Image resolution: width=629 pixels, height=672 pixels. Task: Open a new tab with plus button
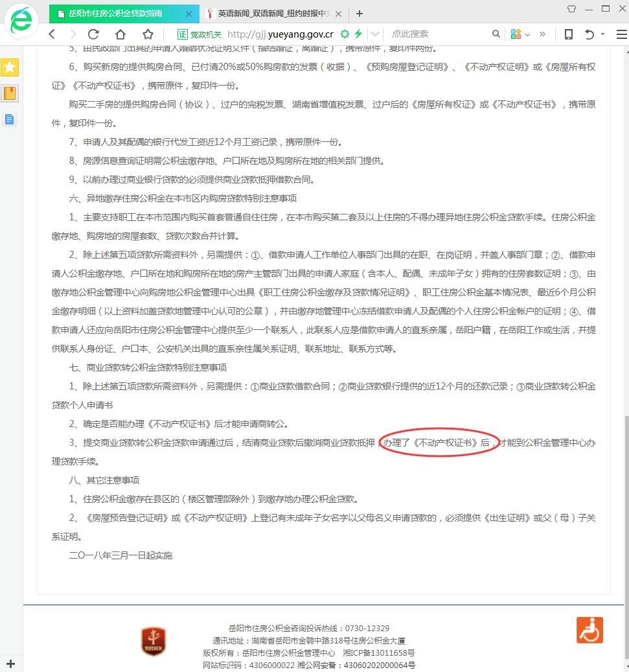click(x=360, y=13)
